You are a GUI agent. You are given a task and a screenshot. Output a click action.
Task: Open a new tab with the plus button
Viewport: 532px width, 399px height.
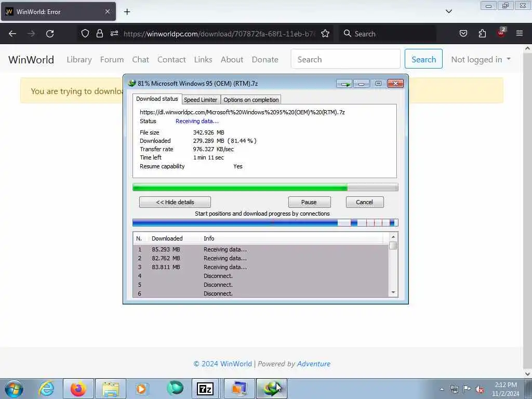click(127, 12)
